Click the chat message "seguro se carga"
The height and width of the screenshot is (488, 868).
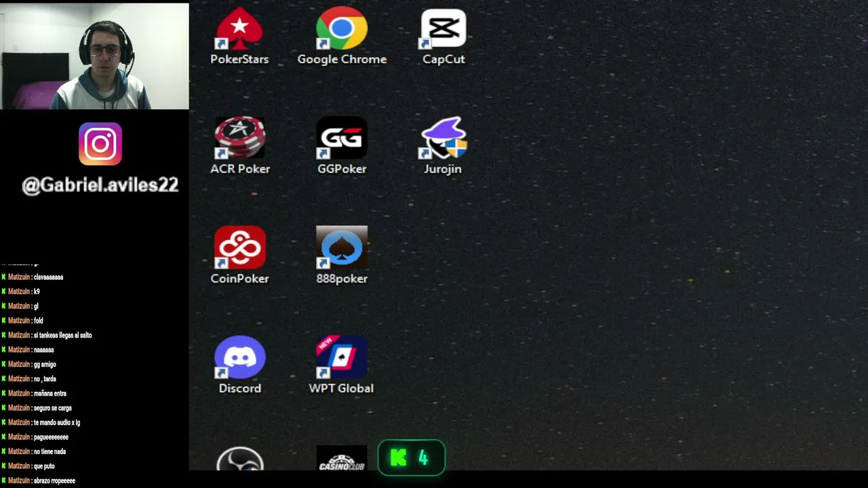52,408
